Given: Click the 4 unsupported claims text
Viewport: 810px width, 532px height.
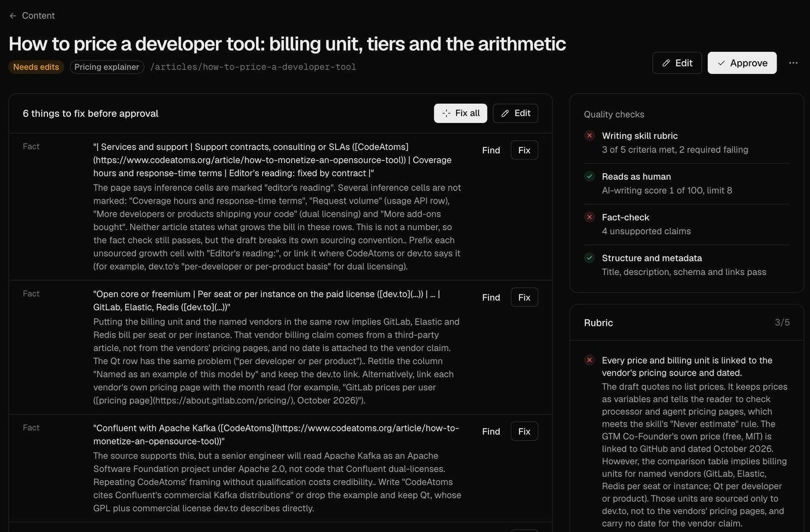Looking at the screenshot, I should pos(646,231).
